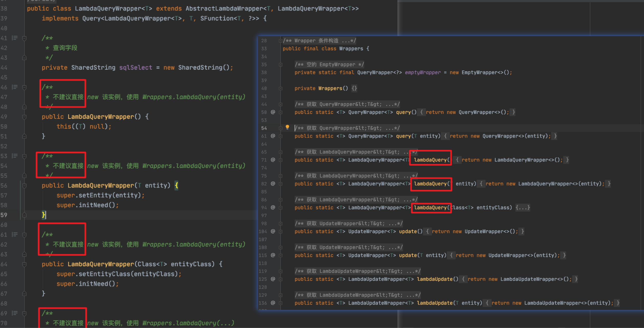Screen dimensions: 644x328
Task: Open Wrappers.lambdaQuery(entity) link in line 62 comment
Action: pyautogui.click(x=194, y=244)
